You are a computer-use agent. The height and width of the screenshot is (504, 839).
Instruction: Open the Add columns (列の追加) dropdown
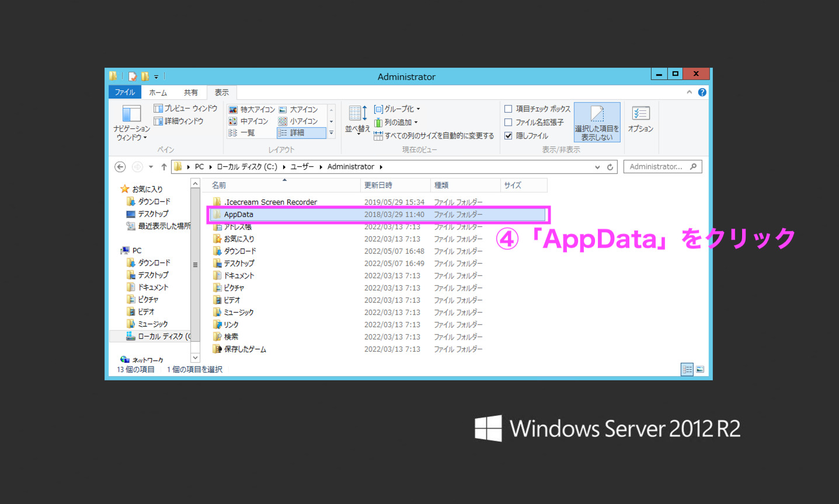(398, 123)
